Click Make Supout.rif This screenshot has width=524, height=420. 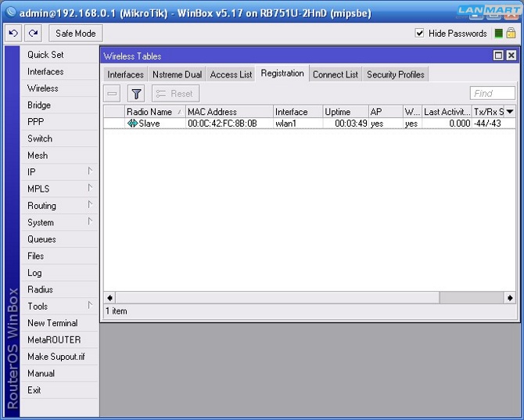[59, 357]
